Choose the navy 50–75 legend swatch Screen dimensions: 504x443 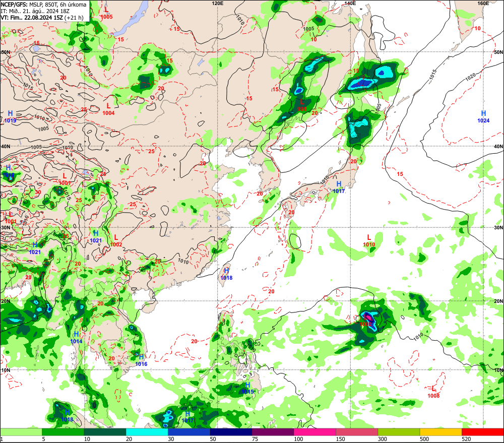click(231, 432)
